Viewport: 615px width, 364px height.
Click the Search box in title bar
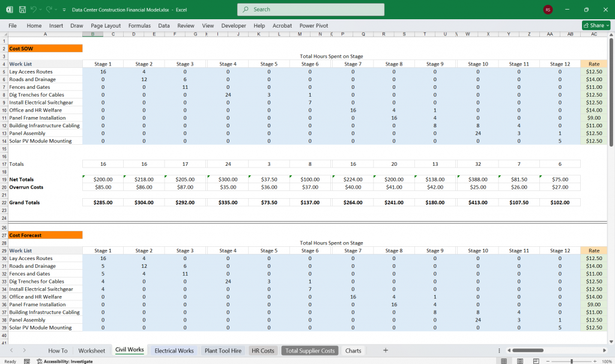pos(311,10)
